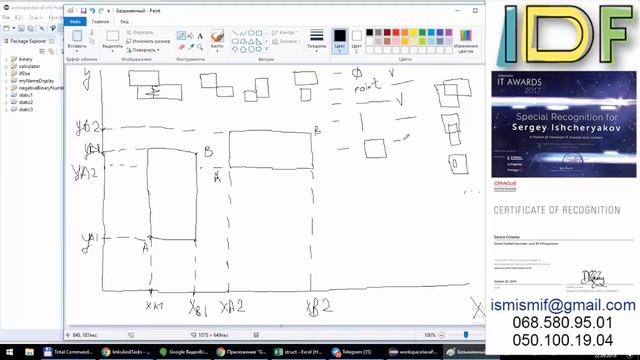This screenshot has height=360, width=640.
Task: Select the Eraser tool
Action: (x=181, y=47)
